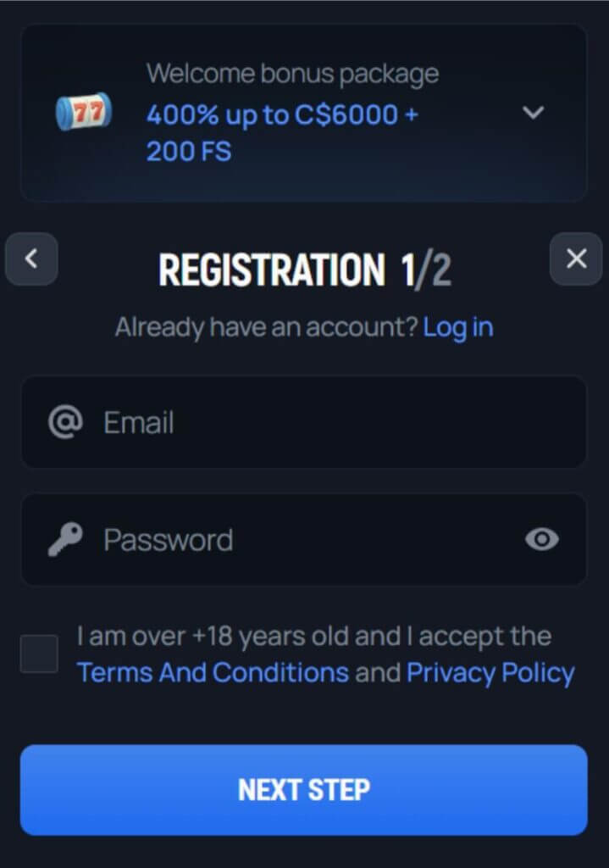The height and width of the screenshot is (868, 609).
Task: Focus the Password input field
Action: (x=296, y=540)
